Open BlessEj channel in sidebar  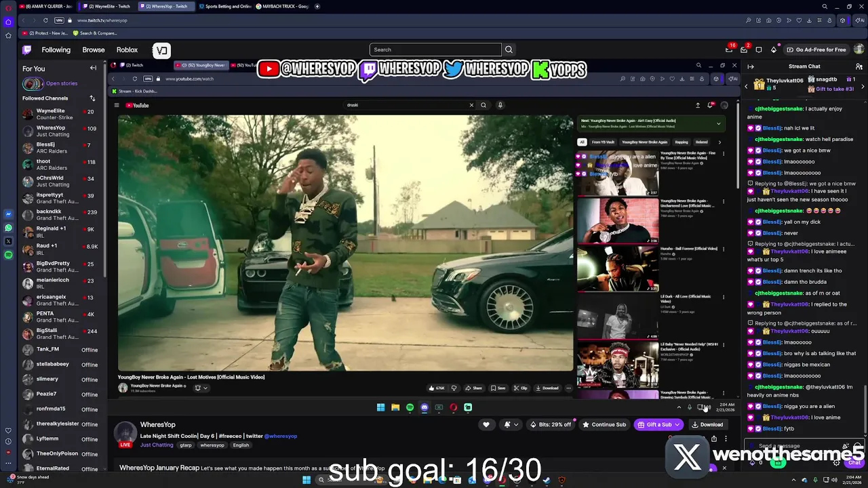tap(61, 148)
